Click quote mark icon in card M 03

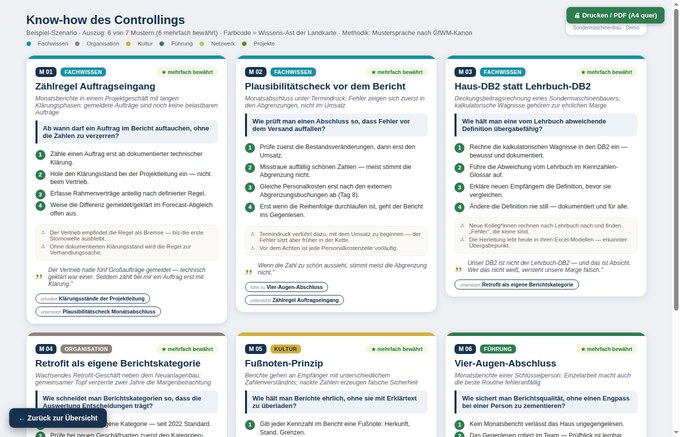(x=458, y=270)
